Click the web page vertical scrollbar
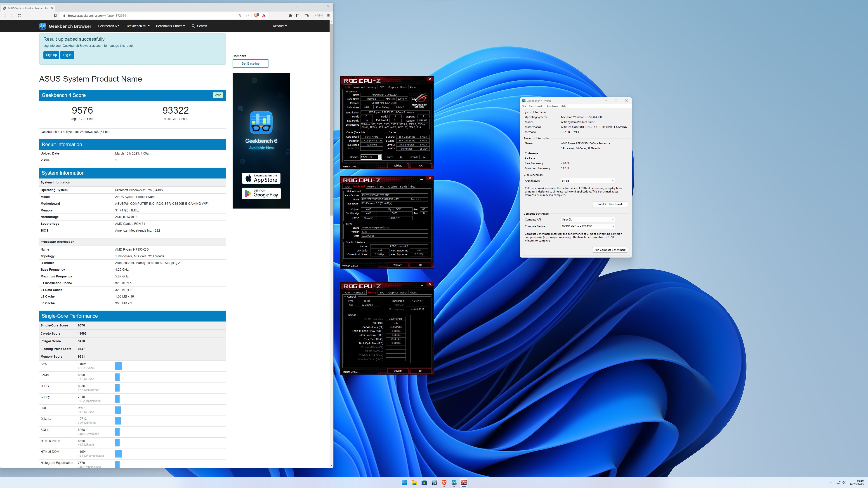Viewport: 868px width, 488px height. pyautogui.click(x=332, y=120)
